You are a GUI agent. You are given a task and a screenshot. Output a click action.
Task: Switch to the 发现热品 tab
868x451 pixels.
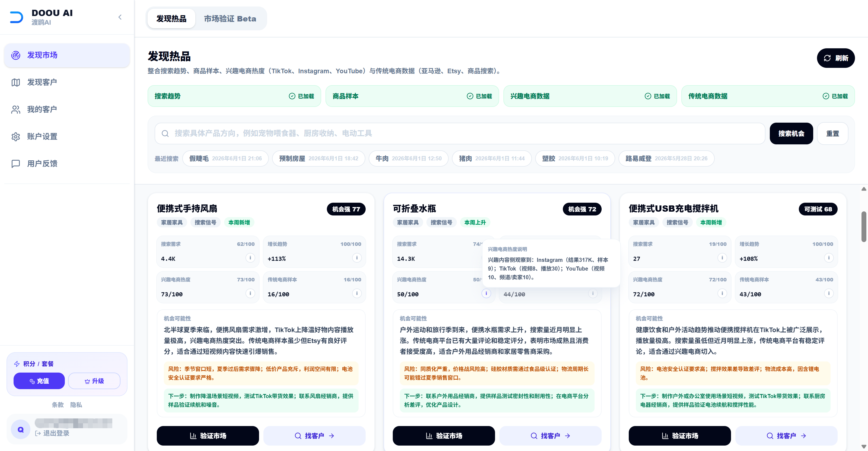pos(171,18)
